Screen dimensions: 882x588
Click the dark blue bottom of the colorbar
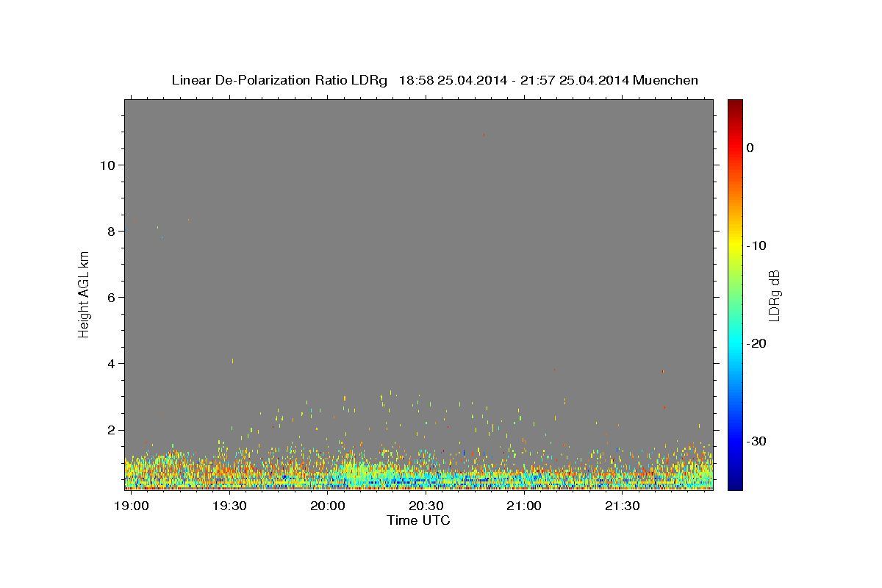[735, 484]
